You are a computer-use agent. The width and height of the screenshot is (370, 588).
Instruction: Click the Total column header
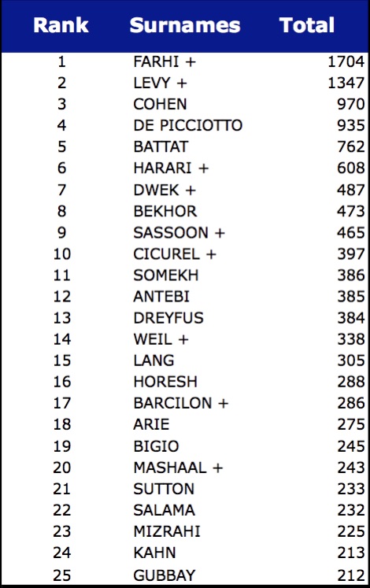coord(307,25)
